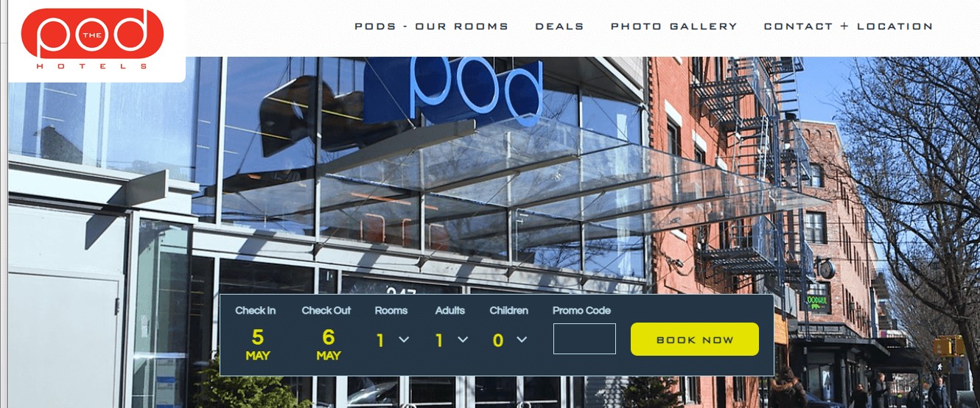The width and height of the screenshot is (980, 408).
Task: Click the Promo Code label text
Action: coord(582,311)
